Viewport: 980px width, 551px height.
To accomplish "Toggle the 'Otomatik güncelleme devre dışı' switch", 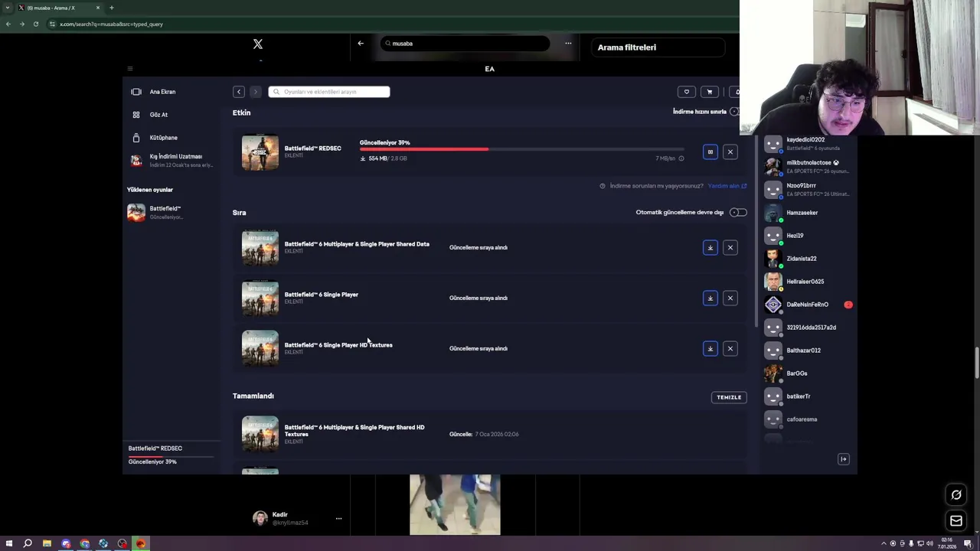I will 737,212.
